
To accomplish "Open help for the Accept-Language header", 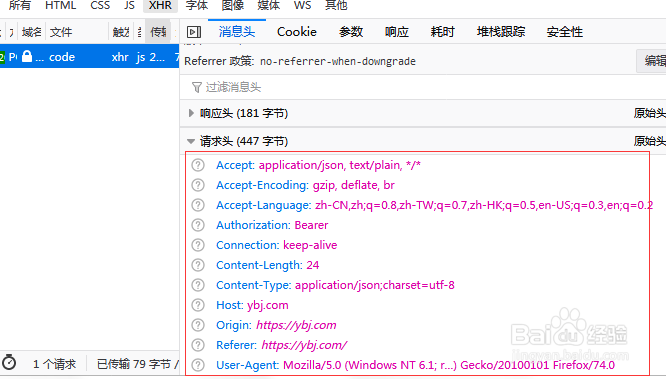I will pos(198,205).
